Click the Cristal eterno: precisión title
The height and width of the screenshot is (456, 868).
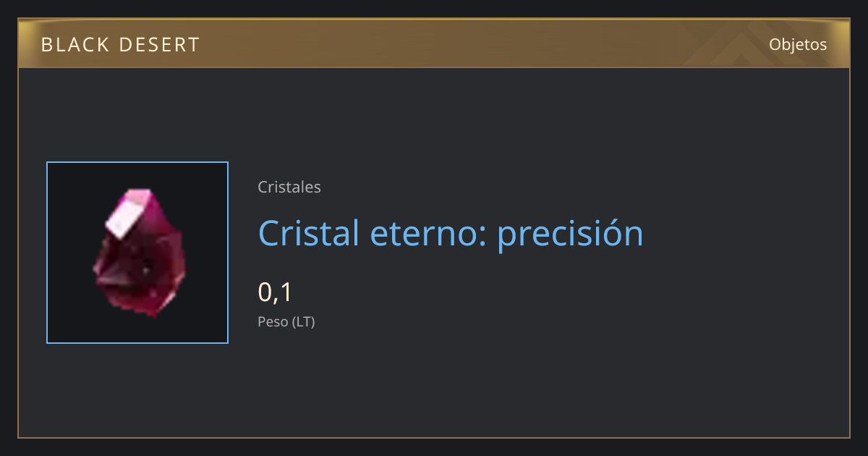pos(451,233)
